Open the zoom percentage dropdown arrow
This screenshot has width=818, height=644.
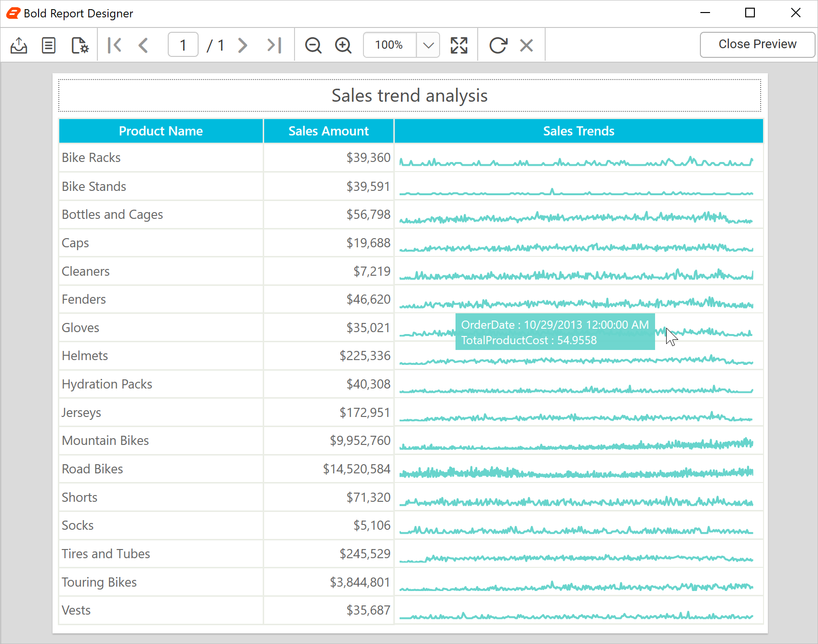[428, 45]
